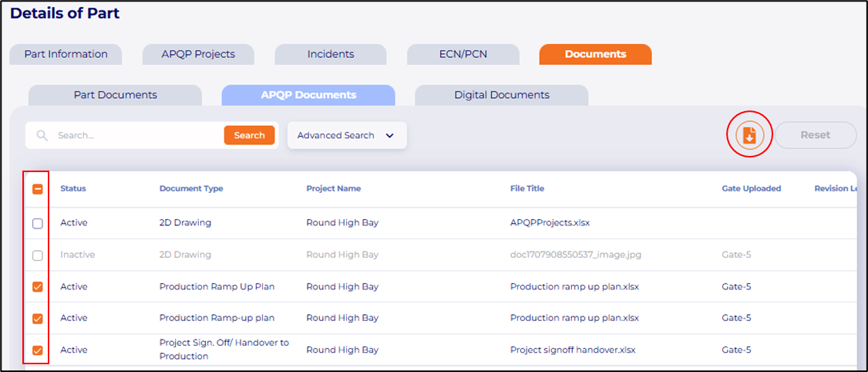This screenshot has width=868, height=372.
Task: Click inside the Search text field
Action: click(x=135, y=136)
